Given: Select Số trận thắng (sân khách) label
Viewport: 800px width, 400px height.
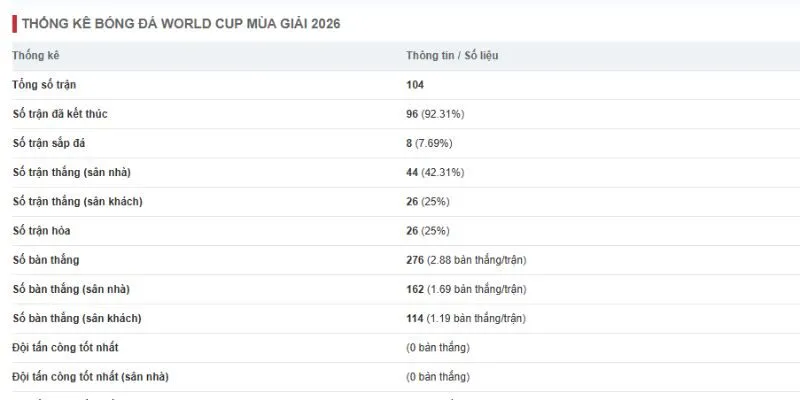Looking at the screenshot, I should [78, 202].
